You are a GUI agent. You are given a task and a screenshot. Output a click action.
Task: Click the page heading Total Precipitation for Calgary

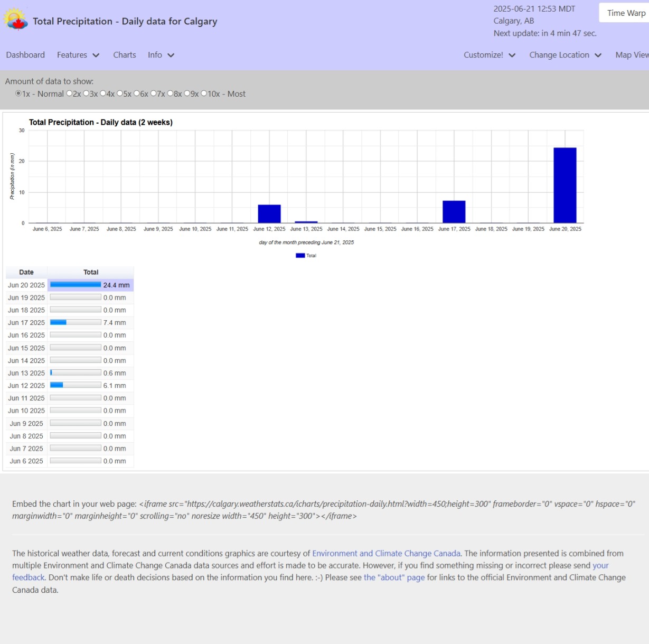125,21
